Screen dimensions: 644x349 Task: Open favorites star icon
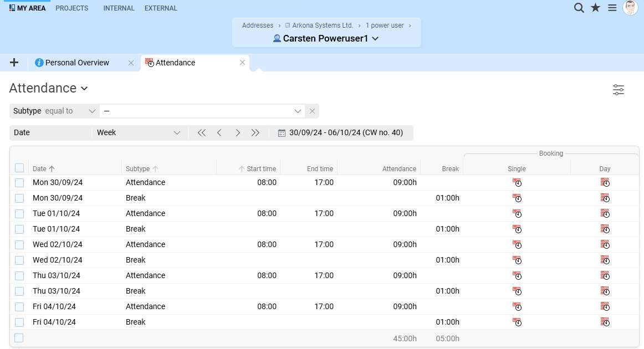click(595, 8)
